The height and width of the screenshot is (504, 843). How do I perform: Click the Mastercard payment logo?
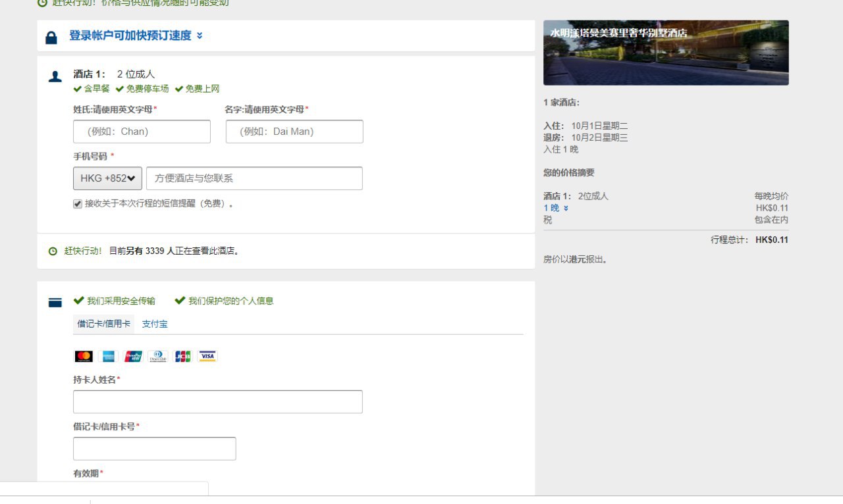(84, 356)
